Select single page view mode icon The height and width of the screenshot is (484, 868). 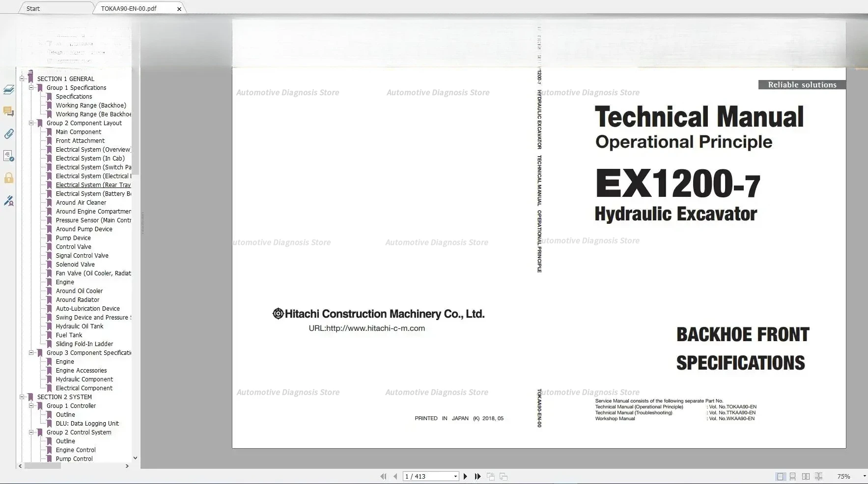pos(782,476)
